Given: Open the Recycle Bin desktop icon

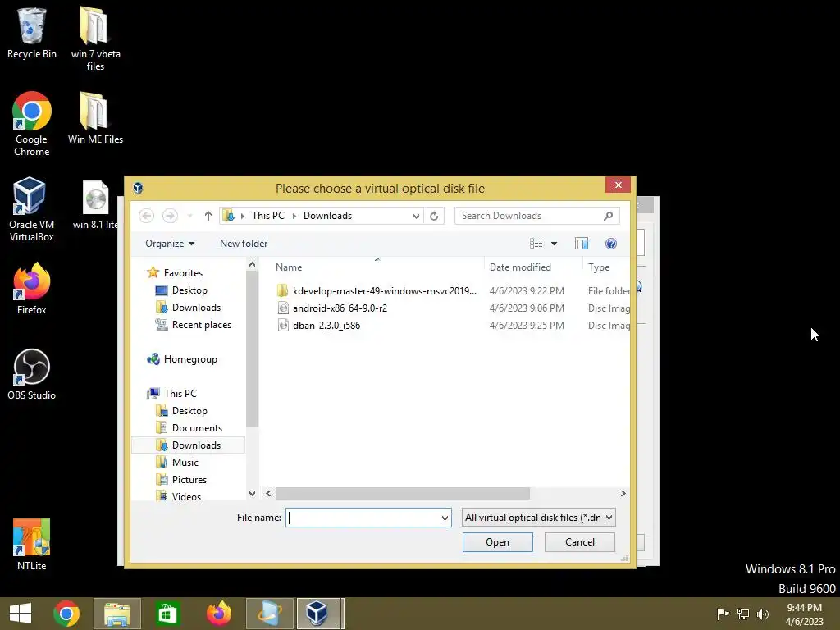Looking at the screenshot, I should 32,33.
